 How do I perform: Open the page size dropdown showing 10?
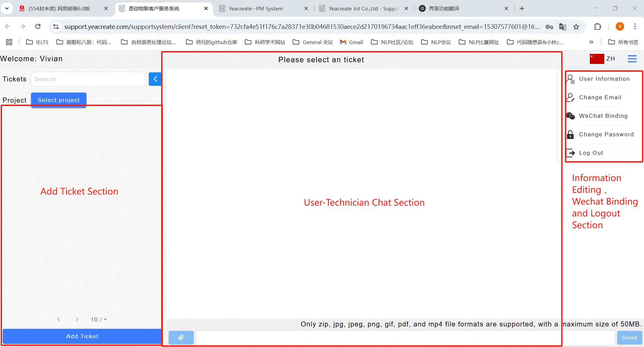[99, 319]
